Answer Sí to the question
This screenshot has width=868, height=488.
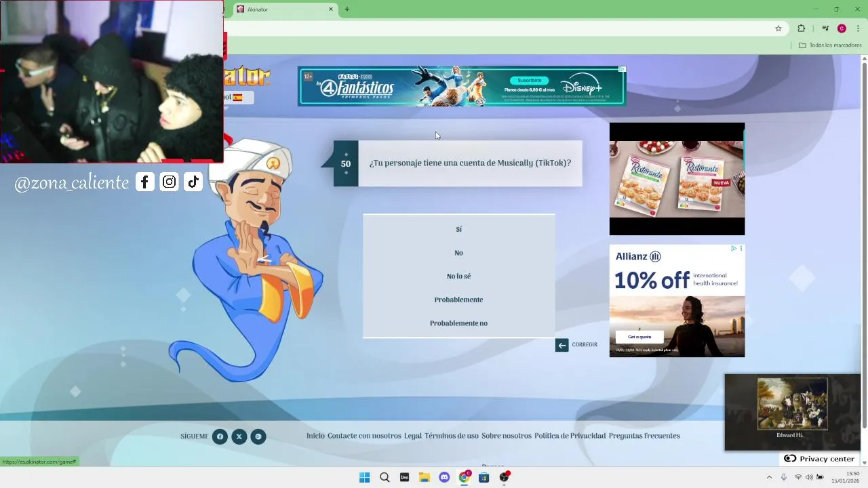click(x=458, y=229)
